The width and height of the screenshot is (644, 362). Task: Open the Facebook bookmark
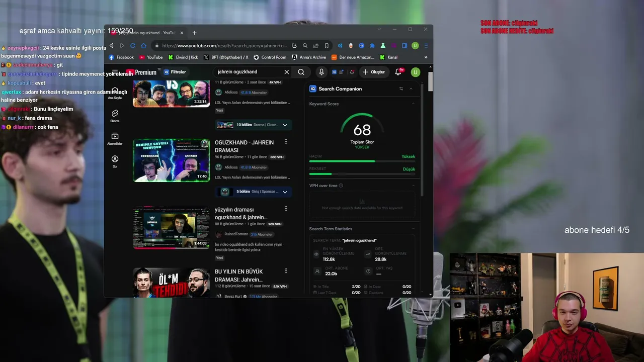point(121,57)
